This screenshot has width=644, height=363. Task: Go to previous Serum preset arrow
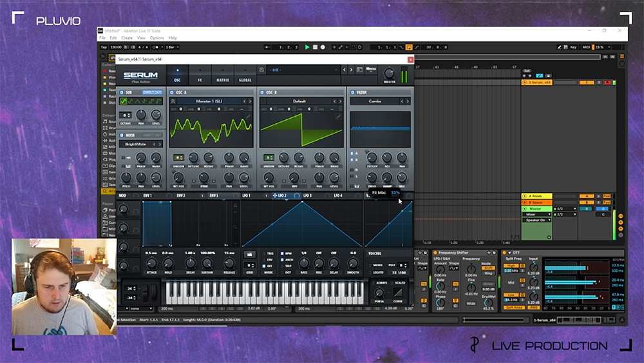(345, 70)
